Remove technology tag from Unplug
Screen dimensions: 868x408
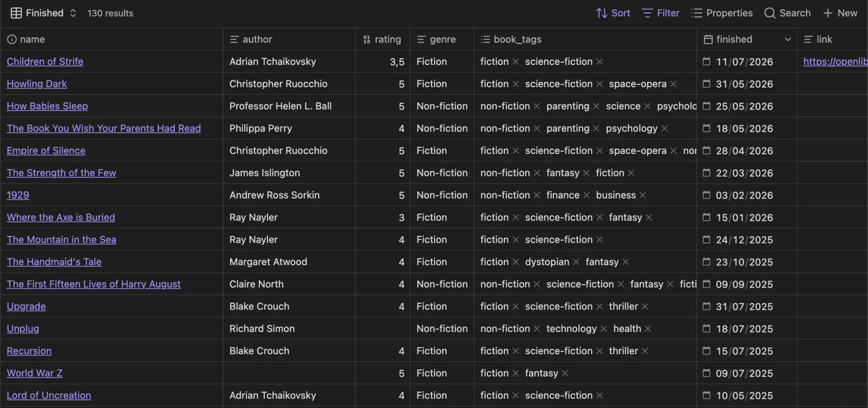pos(604,329)
